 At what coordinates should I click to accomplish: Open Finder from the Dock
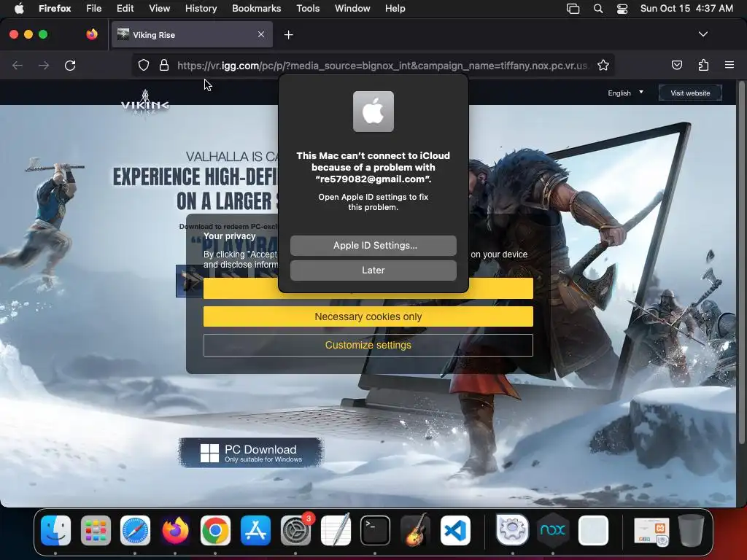55,531
